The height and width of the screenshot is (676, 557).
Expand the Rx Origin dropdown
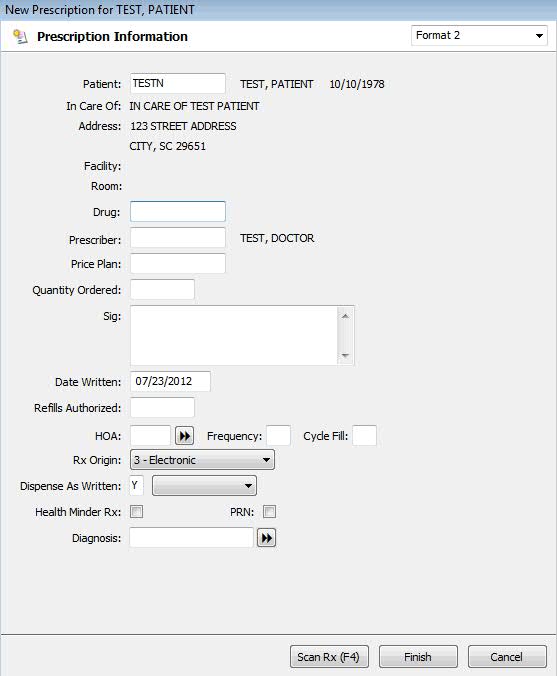tap(202, 460)
